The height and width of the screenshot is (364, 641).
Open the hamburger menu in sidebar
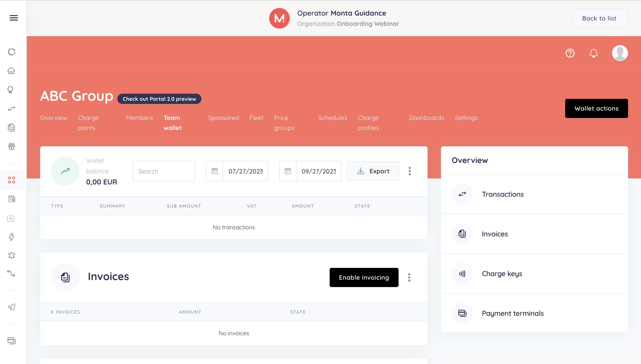[x=14, y=18]
